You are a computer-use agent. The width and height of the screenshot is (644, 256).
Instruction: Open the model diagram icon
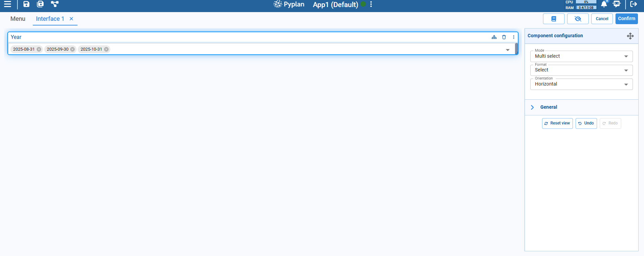point(55,4)
